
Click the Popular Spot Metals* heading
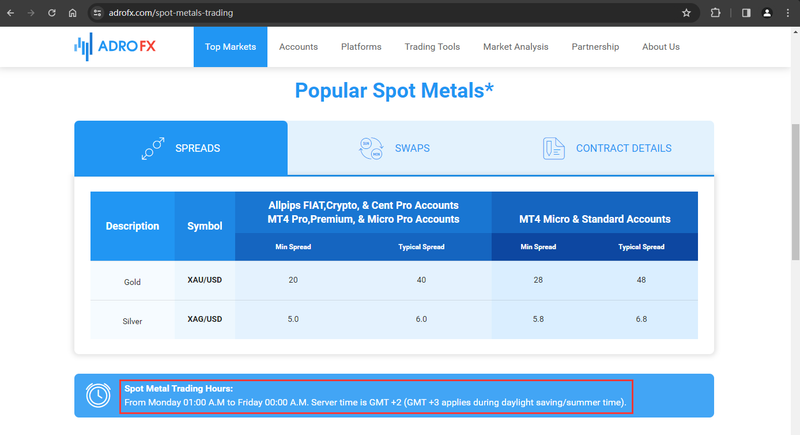pyautogui.click(x=394, y=91)
